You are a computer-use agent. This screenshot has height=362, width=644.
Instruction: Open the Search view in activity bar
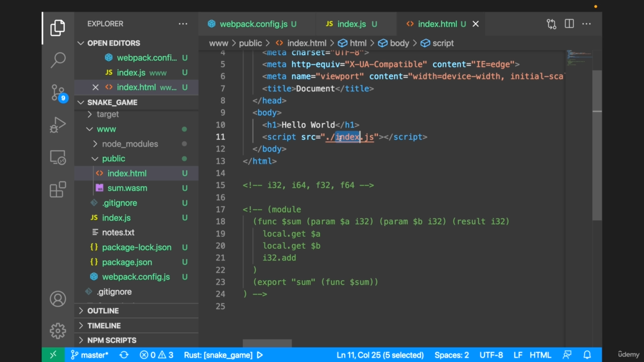[58, 60]
